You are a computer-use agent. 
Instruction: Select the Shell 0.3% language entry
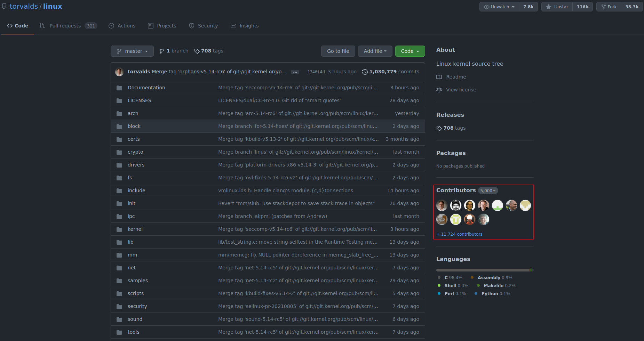(453, 286)
